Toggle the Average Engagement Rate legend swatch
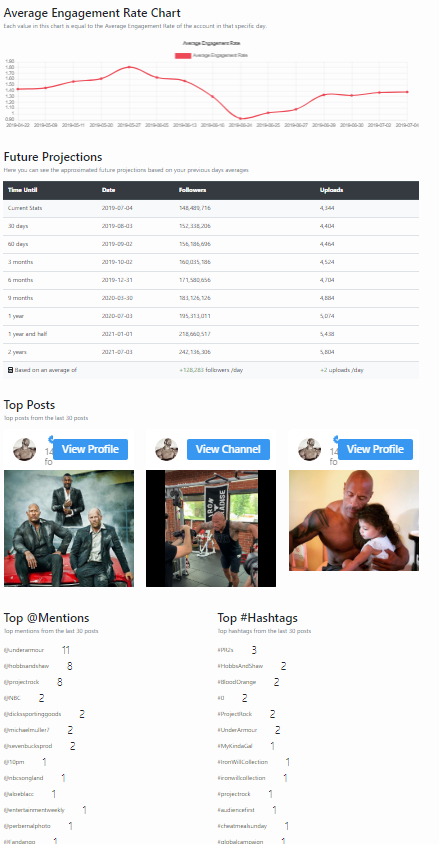 point(183,55)
